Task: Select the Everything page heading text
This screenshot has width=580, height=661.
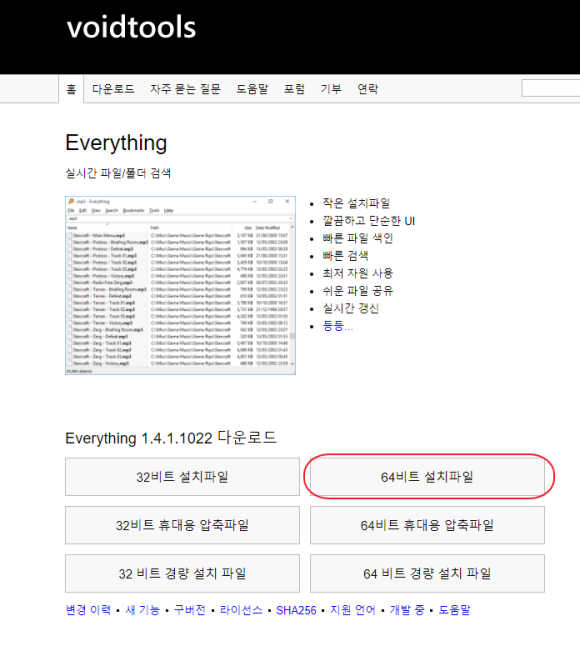Action: tap(116, 143)
